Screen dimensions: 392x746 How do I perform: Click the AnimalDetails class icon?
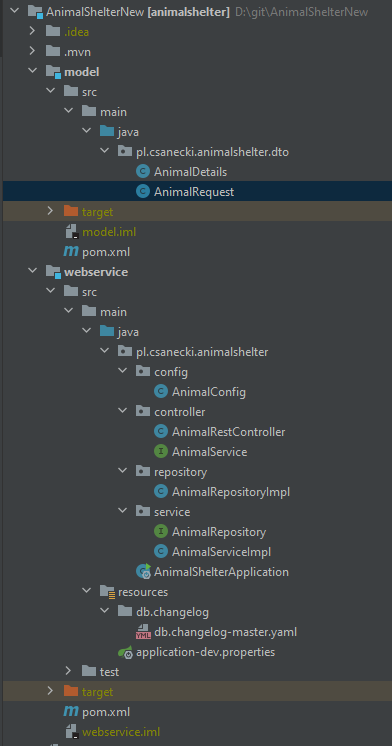coord(143,171)
